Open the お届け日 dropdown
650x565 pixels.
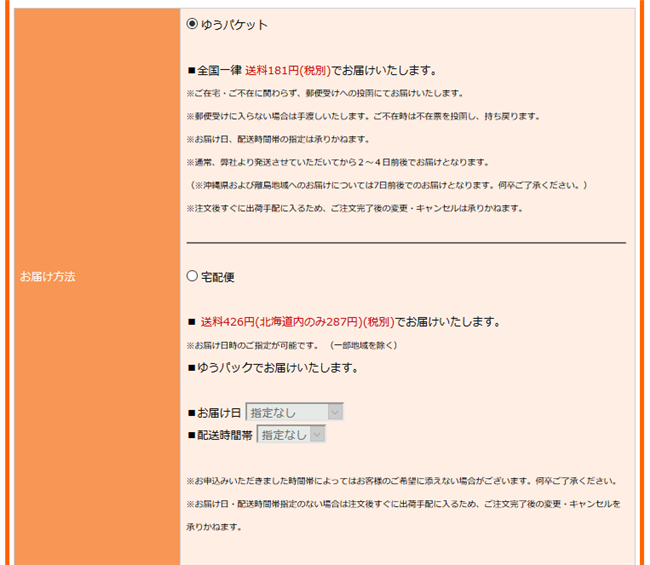point(294,412)
